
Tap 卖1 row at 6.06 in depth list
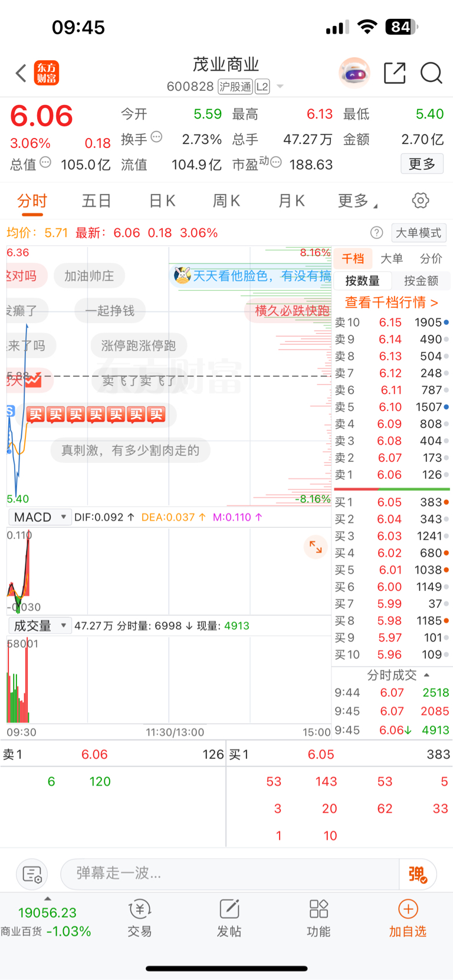point(392,475)
